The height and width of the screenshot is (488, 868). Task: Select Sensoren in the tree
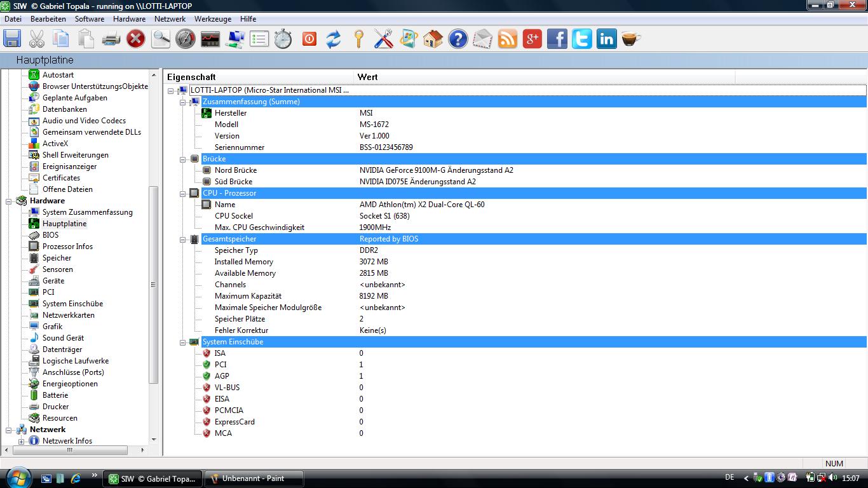coord(57,269)
